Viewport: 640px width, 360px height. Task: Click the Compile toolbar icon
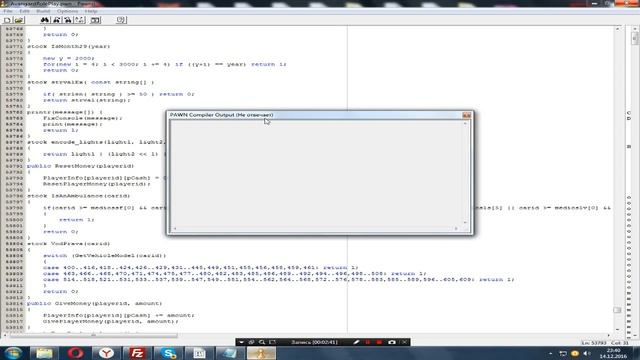(x=96, y=20)
